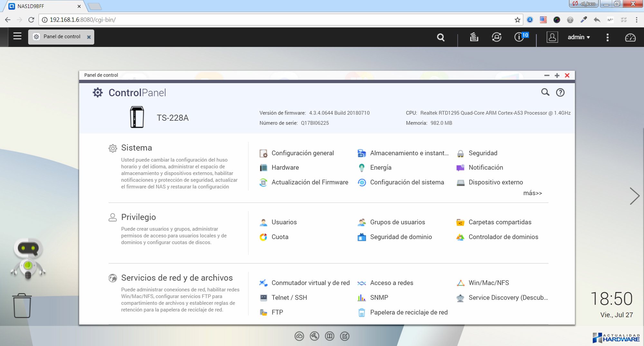
Task: Open event notifications icon with badge 10
Action: pos(519,37)
